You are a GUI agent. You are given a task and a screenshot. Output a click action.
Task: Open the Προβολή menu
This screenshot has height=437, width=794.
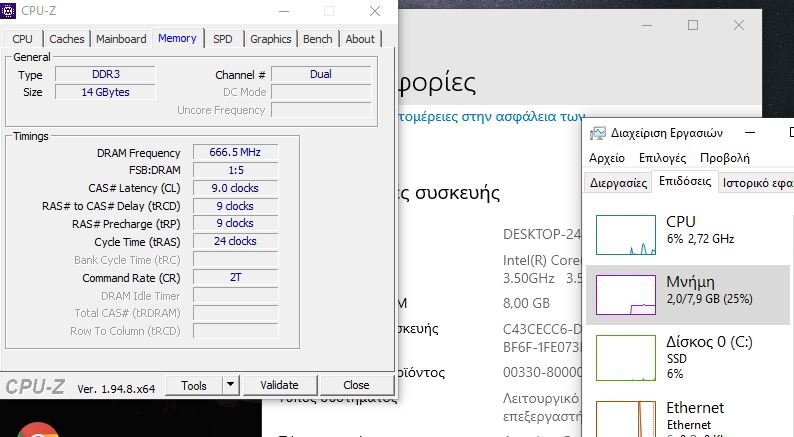coord(725,158)
